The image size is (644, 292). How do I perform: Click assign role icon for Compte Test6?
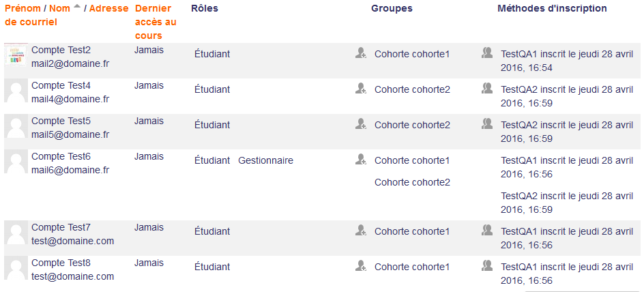361,160
